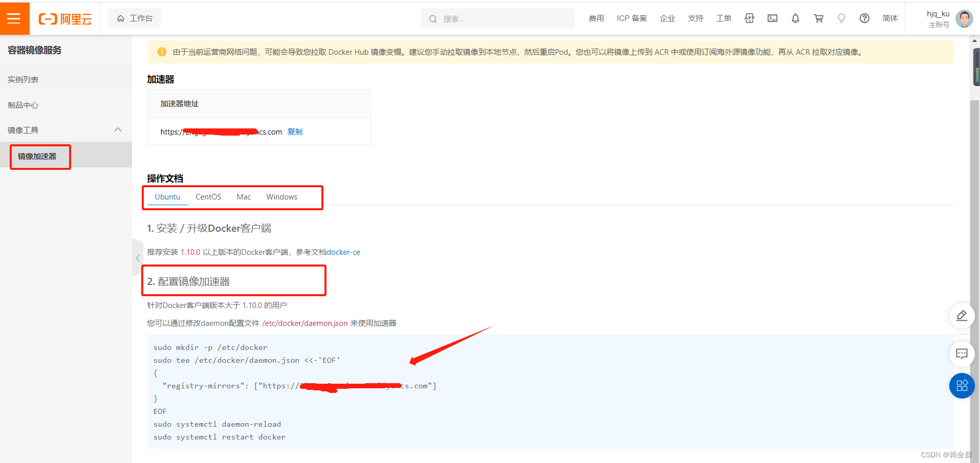Open the 工单 menu

[x=724, y=18]
